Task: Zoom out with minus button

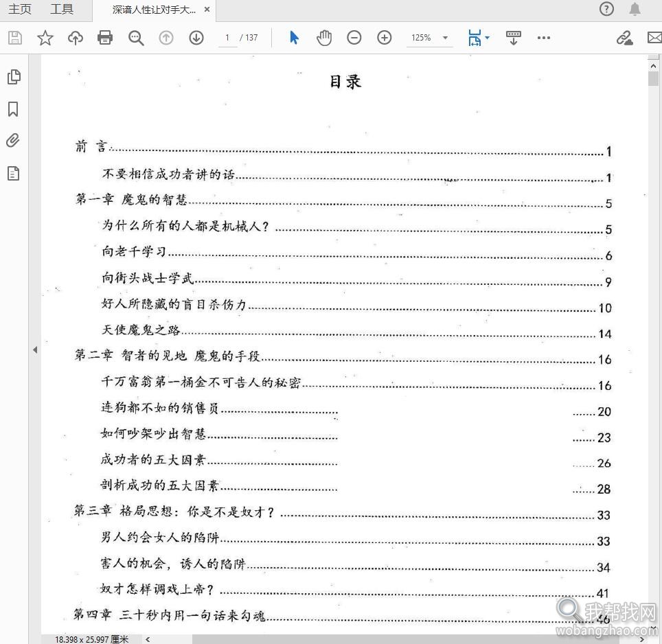Action: (x=354, y=38)
